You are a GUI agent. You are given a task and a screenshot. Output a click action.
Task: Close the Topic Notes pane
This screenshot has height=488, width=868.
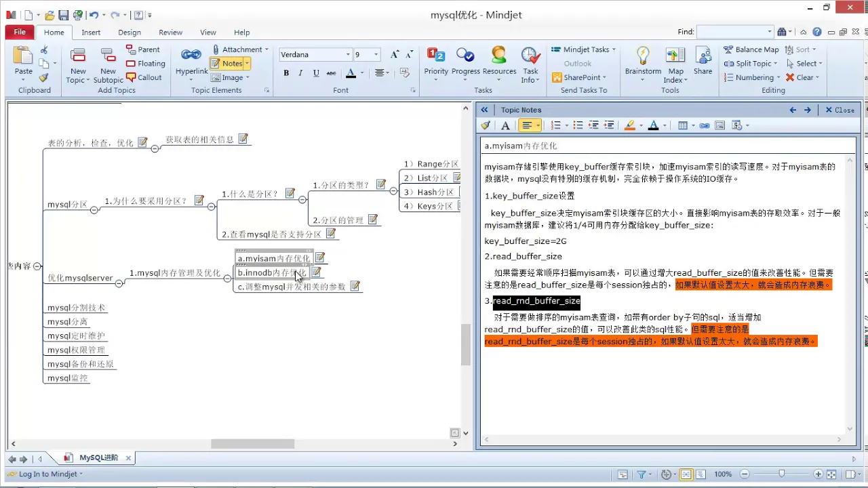point(840,110)
